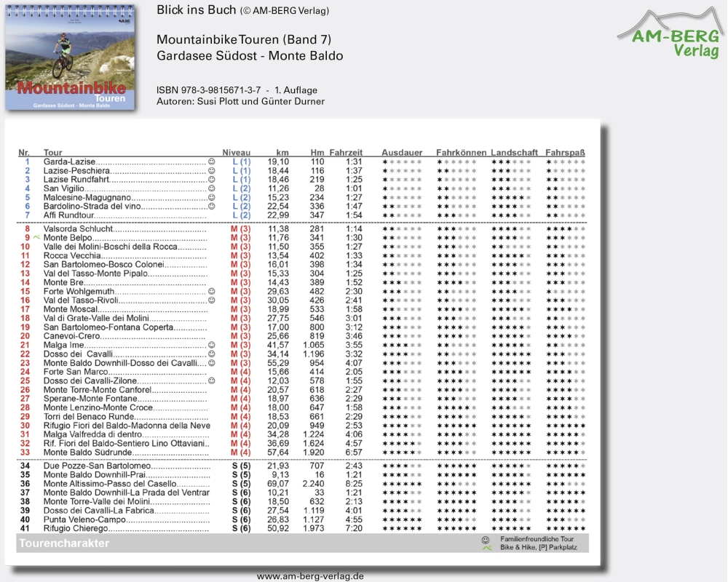The width and height of the screenshot is (728, 582).
Task: Open the www.am-berg-verlag.de link
Action: click(x=310, y=575)
